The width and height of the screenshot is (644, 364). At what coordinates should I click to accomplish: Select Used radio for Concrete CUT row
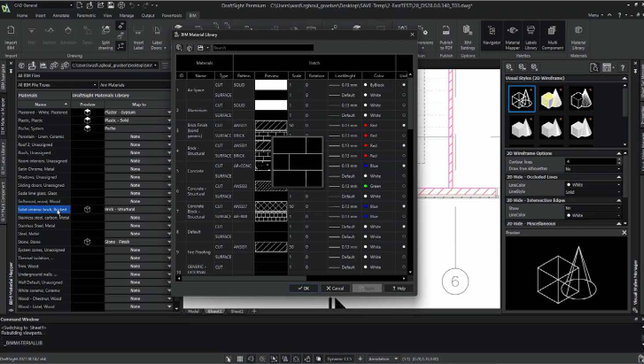(x=404, y=166)
